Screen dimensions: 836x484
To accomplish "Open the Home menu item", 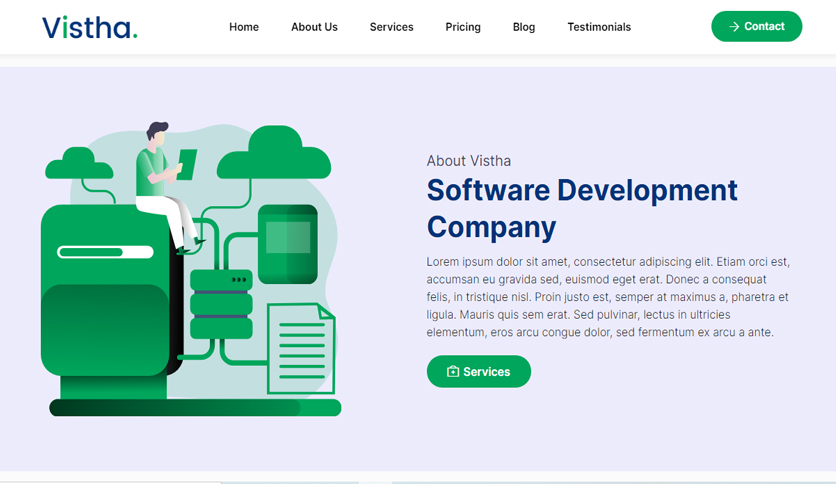I will (x=244, y=27).
